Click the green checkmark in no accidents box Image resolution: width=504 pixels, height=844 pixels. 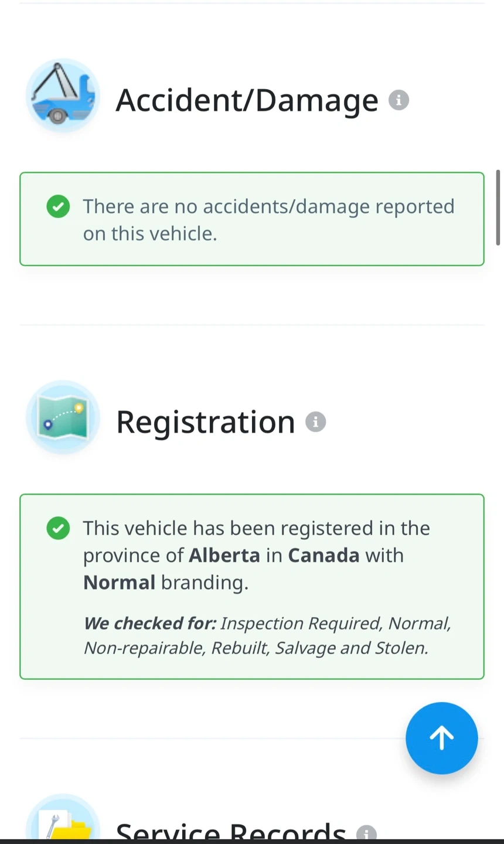pos(58,206)
